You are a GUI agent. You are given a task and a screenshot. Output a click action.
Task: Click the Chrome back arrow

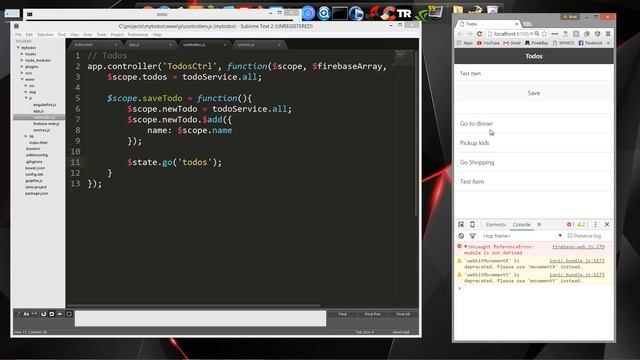point(460,34)
